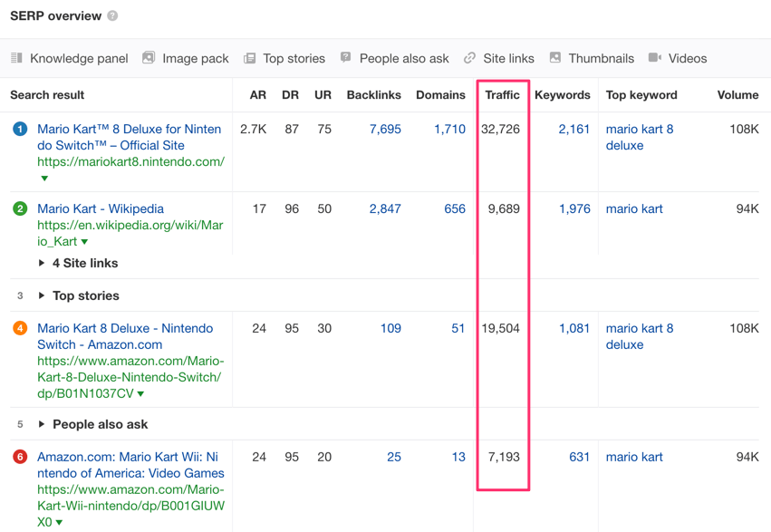Open 1,710 domains for Nintendo result
The image size is (771, 532).
(449, 130)
